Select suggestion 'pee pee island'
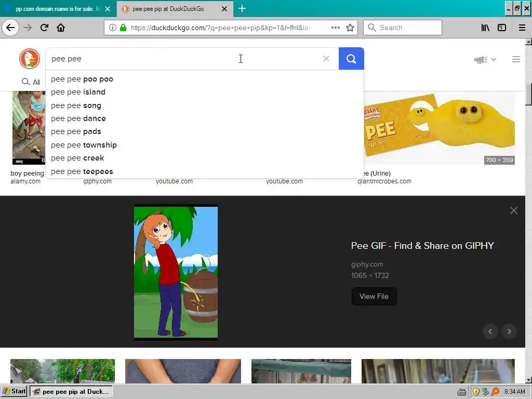532x399 pixels. [205, 92]
